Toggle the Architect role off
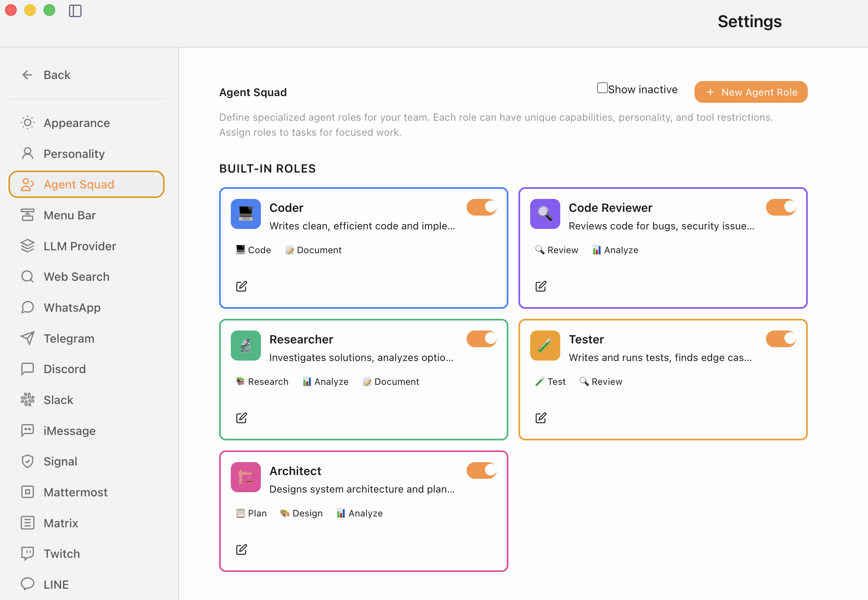The width and height of the screenshot is (868, 600). coord(482,470)
